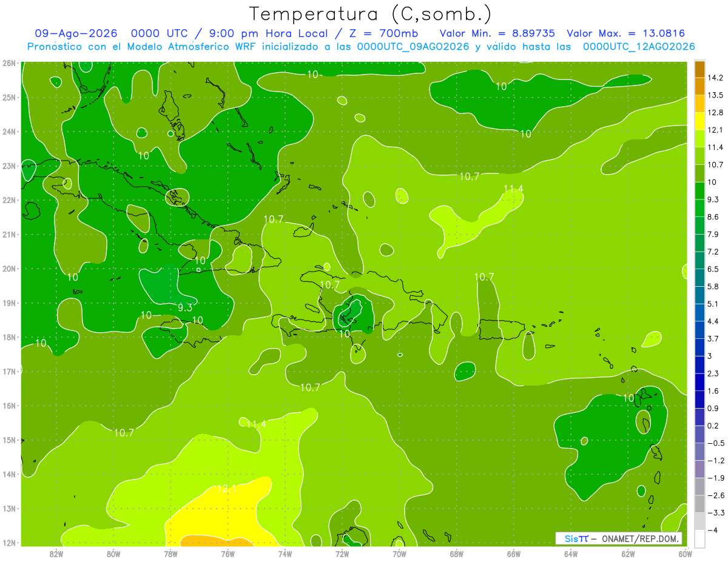This screenshot has width=728, height=562.
Task: Click the colorbar value "8.6"
Action: (713, 216)
